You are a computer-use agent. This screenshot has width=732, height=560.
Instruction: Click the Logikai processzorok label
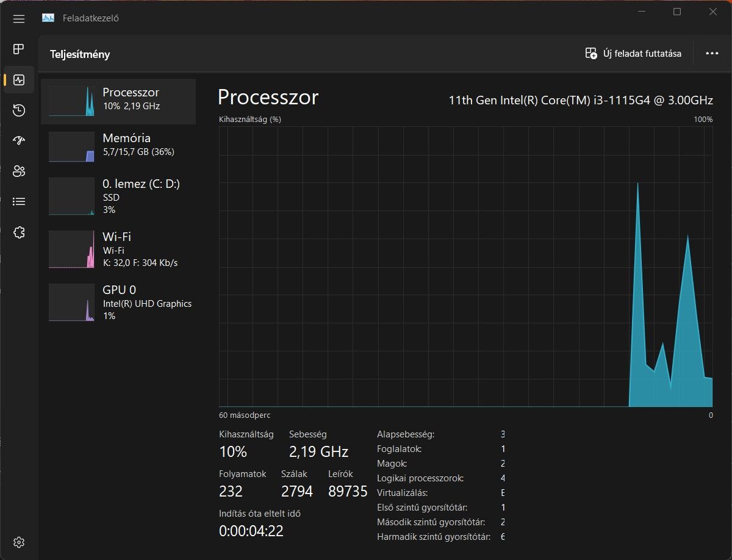point(420,478)
